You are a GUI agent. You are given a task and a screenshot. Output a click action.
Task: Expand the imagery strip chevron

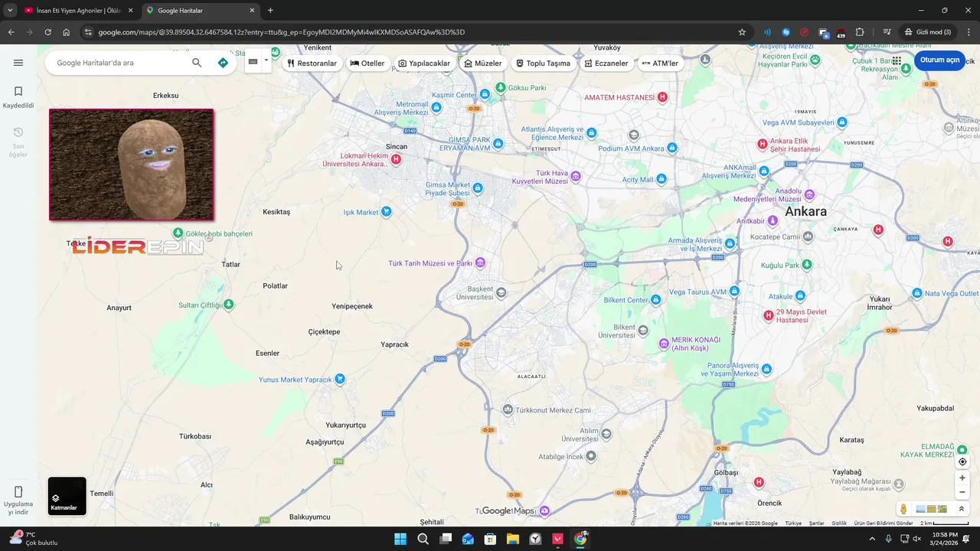click(x=962, y=509)
